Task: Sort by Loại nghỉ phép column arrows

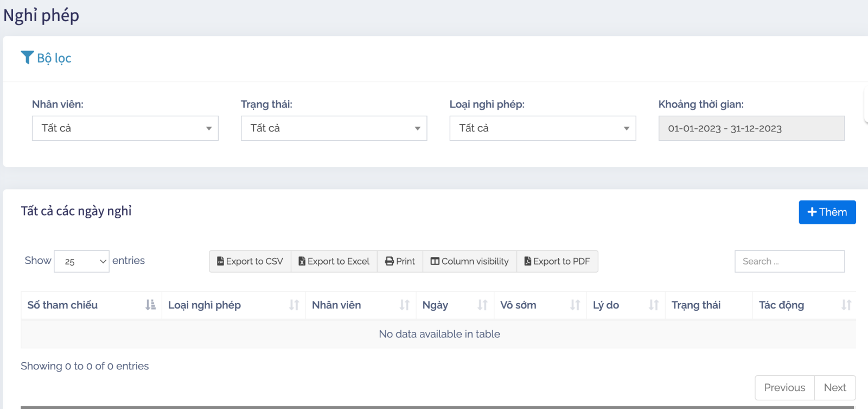Action: click(294, 305)
